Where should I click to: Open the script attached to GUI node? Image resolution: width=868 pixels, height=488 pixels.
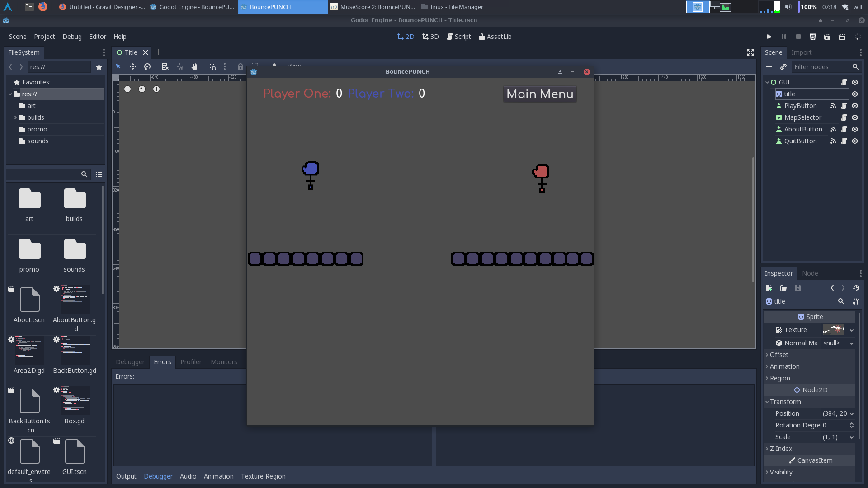[x=844, y=82]
